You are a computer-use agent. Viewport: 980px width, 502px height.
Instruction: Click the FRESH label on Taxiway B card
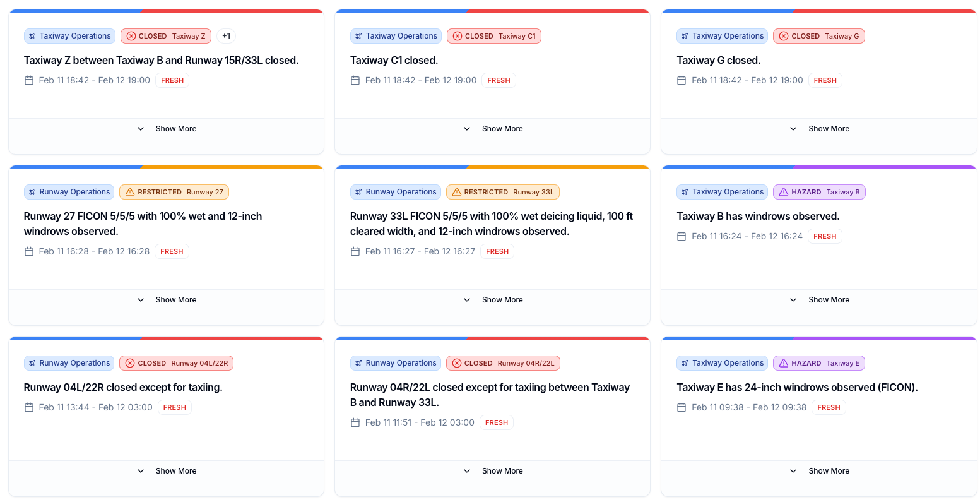coord(825,236)
